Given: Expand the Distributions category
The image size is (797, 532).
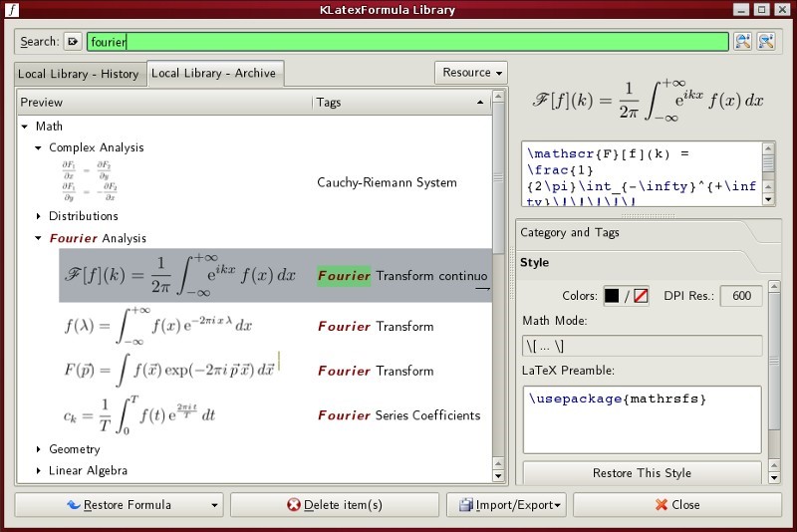Looking at the screenshot, I should [39, 216].
